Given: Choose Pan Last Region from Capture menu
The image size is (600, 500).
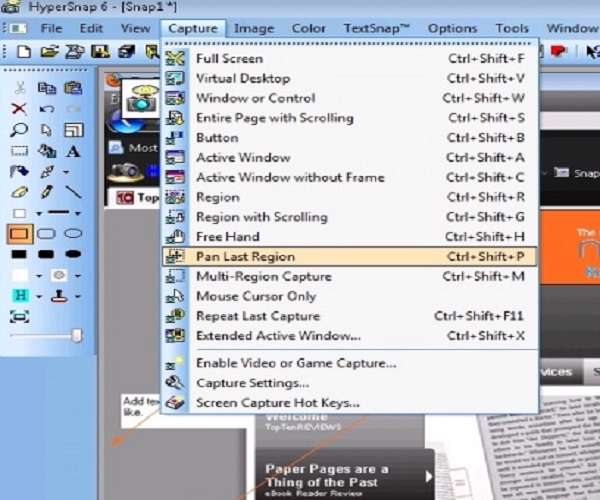Looking at the screenshot, I should [349, 257].
